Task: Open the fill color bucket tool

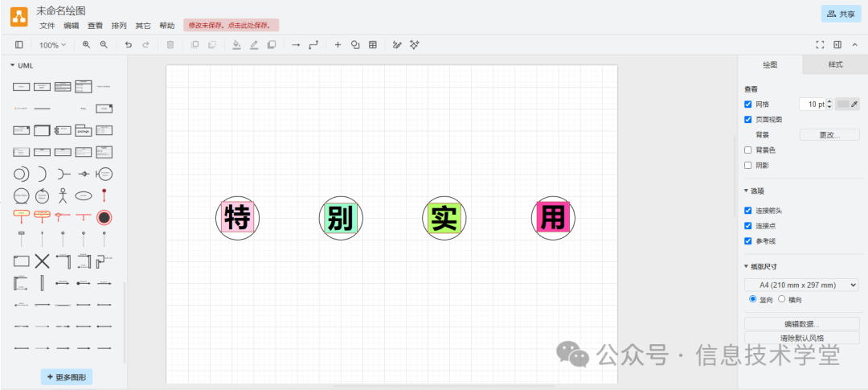Action: (x=236, y=45)
